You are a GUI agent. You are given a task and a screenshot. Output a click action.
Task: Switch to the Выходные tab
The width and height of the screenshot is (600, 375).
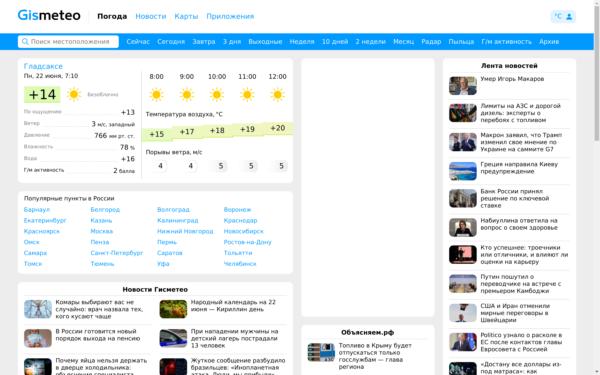pyautogui.click(x=265, y=41)
